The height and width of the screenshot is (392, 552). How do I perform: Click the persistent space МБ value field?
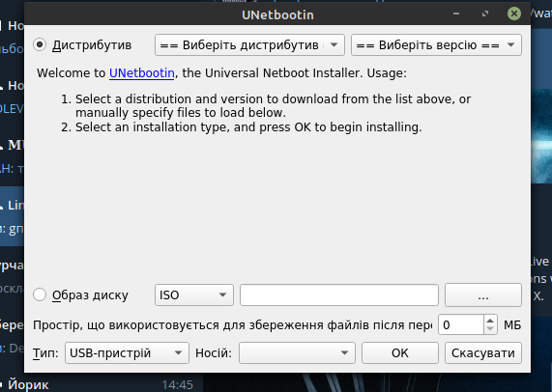[461, 324]
